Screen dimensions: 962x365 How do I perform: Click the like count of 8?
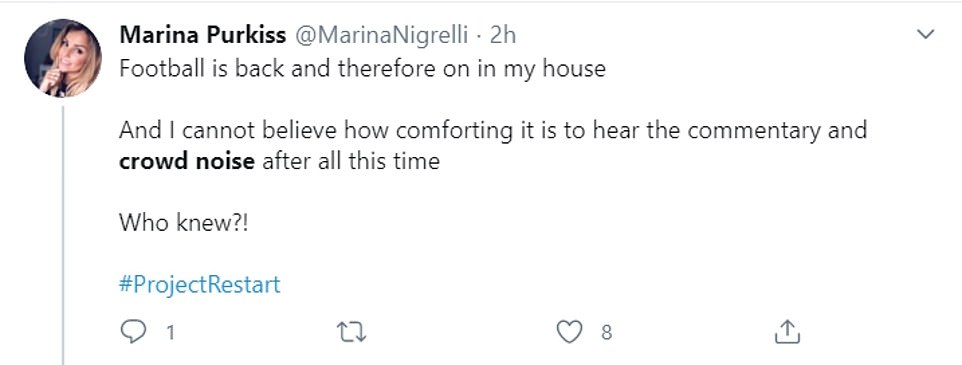coord(606,332)
